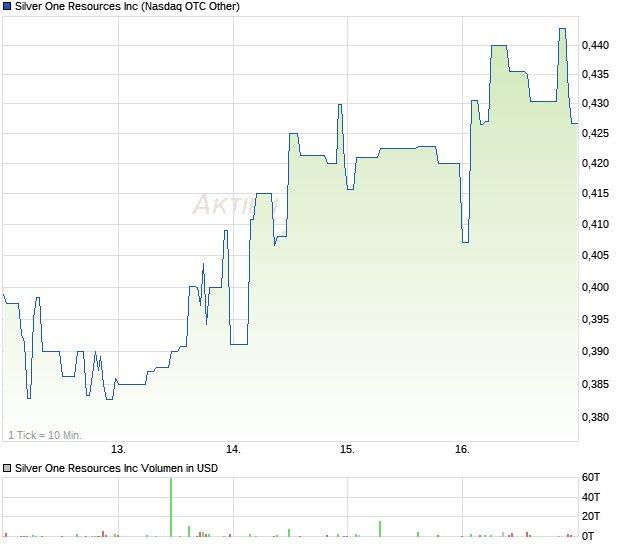The height and width of the screenshot is (546, 620).
Task: Click the blue price legend square
Action: pyautogui.click(x=7, y=7)
